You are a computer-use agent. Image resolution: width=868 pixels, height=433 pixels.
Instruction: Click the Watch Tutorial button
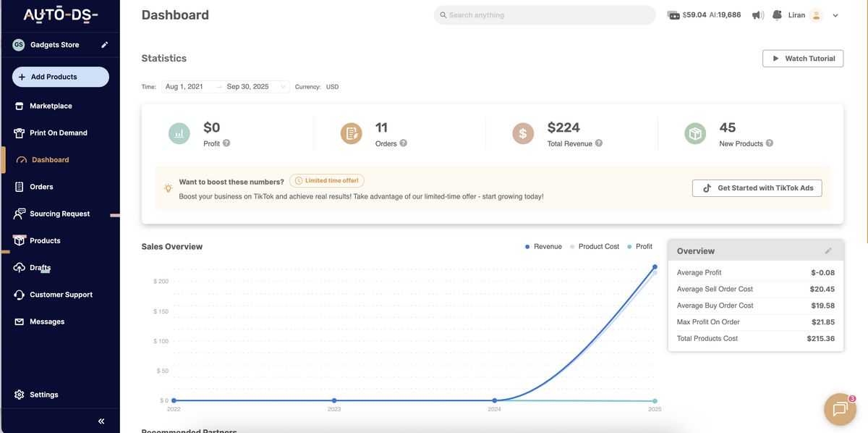click(802, 58)
